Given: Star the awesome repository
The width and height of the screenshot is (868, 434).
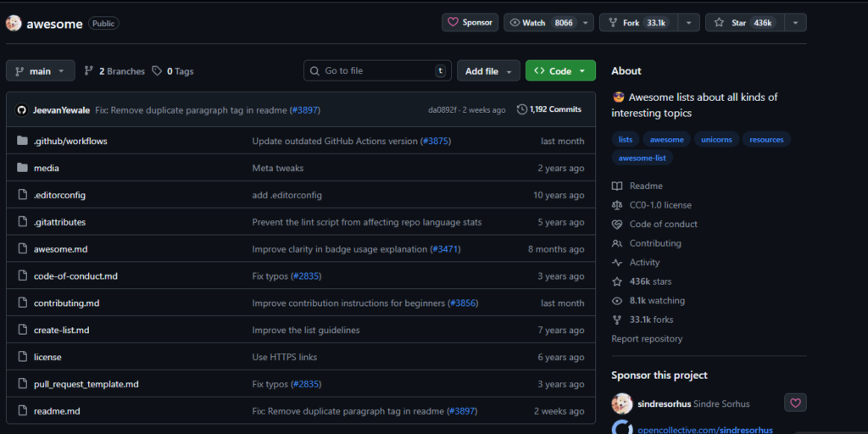Looking at the screenshot, I should tap(743, 23).
